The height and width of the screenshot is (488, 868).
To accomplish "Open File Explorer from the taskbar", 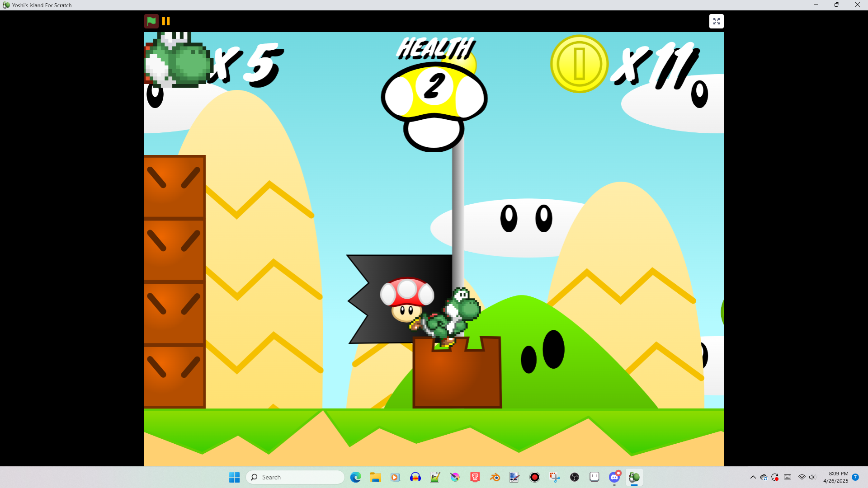I will pos(376,477).
